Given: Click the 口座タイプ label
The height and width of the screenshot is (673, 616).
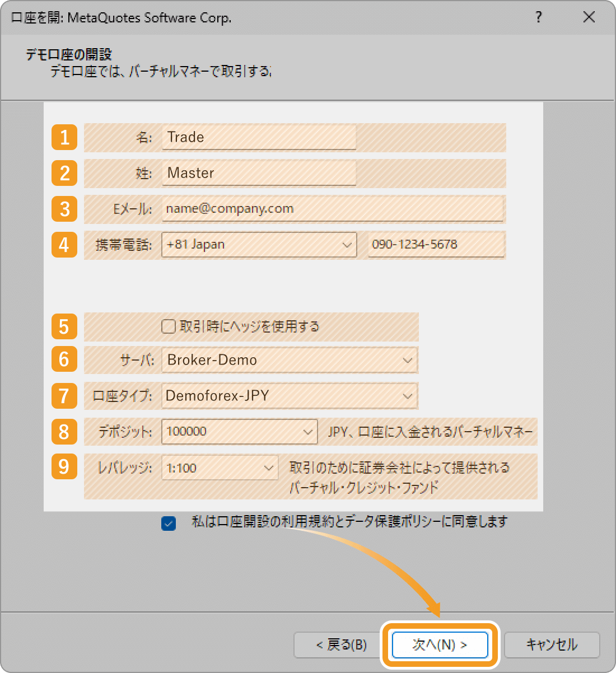Looking at the screenshot, I should point(122,396).
